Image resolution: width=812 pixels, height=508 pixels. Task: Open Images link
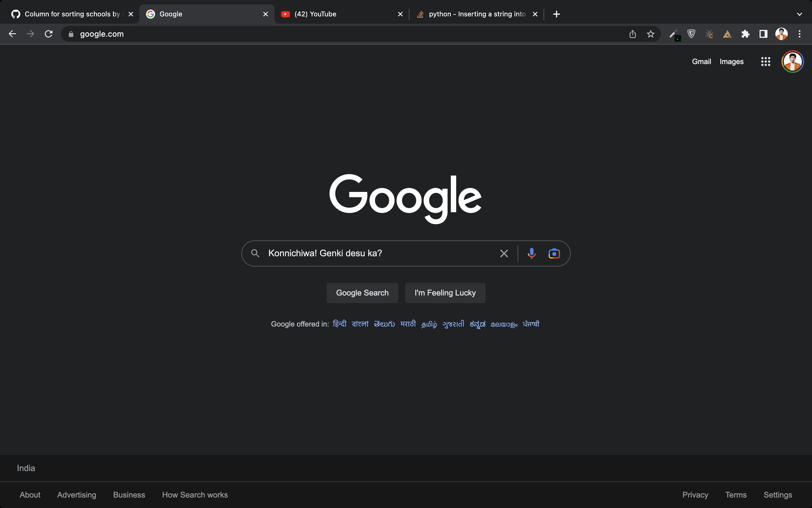pos(731,62)
